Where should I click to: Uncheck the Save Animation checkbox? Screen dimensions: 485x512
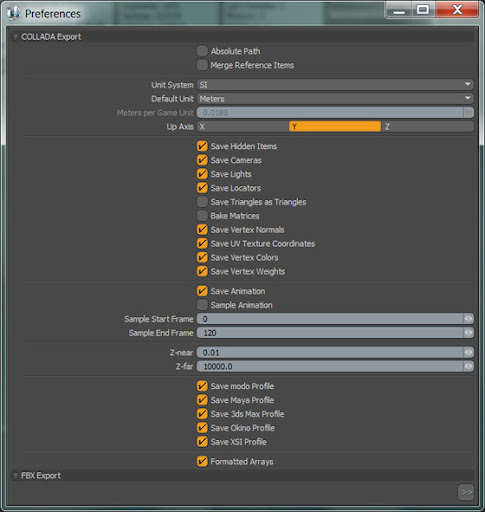(x=202, y=291)
